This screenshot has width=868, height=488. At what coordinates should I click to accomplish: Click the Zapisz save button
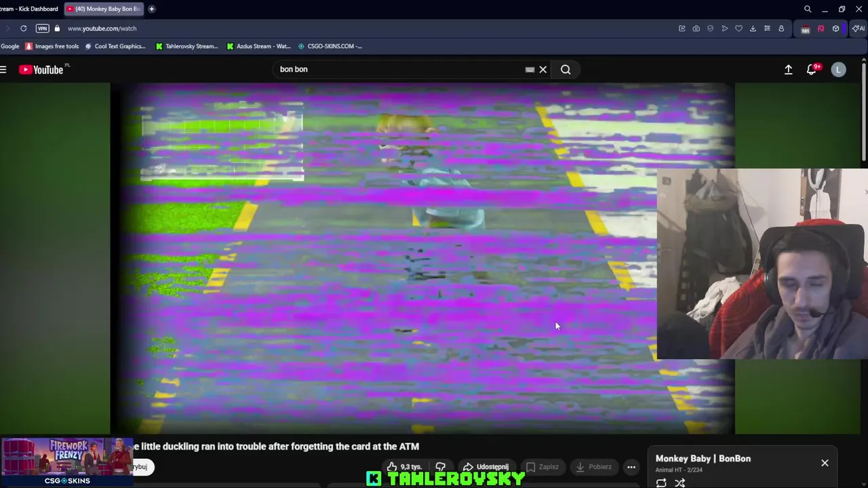542,466
